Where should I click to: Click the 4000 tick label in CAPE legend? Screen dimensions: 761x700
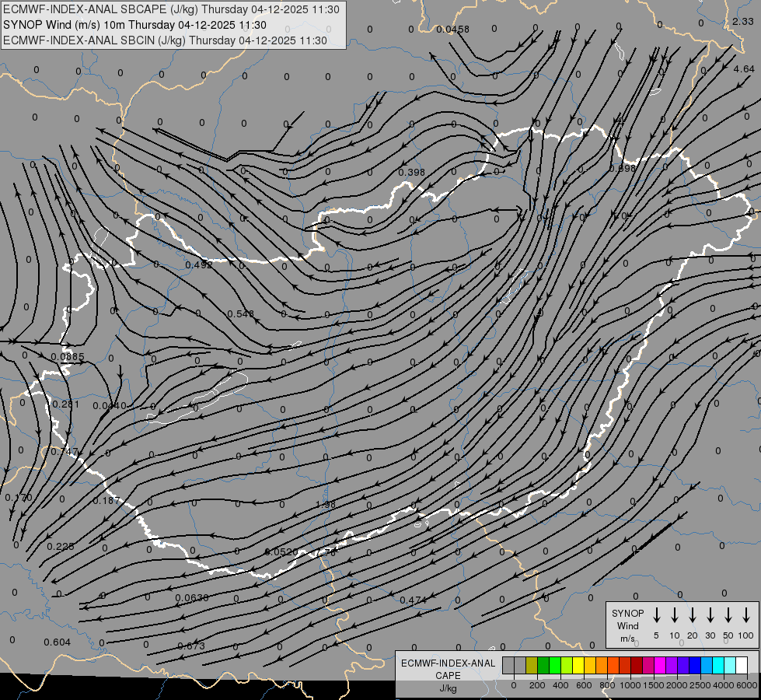724,685
